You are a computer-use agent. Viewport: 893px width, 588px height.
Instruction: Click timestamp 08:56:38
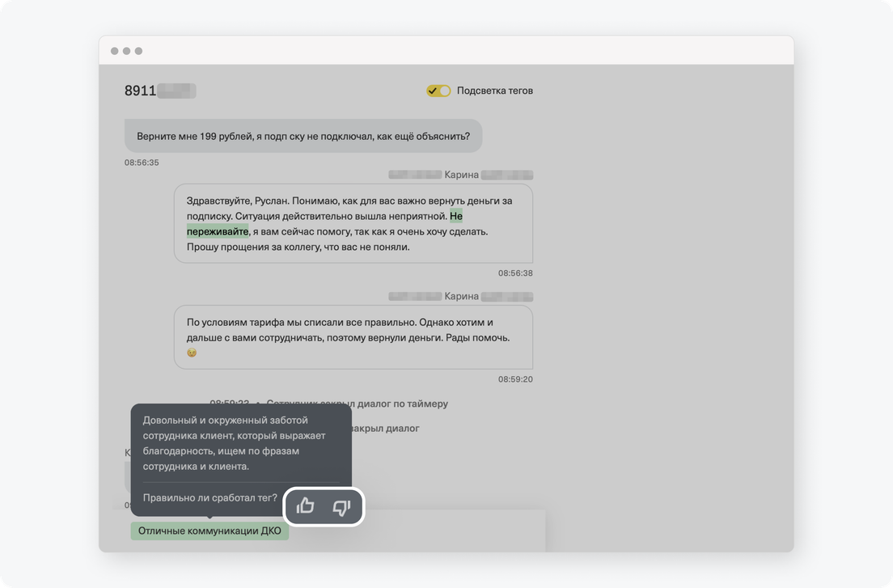(515, 273)
